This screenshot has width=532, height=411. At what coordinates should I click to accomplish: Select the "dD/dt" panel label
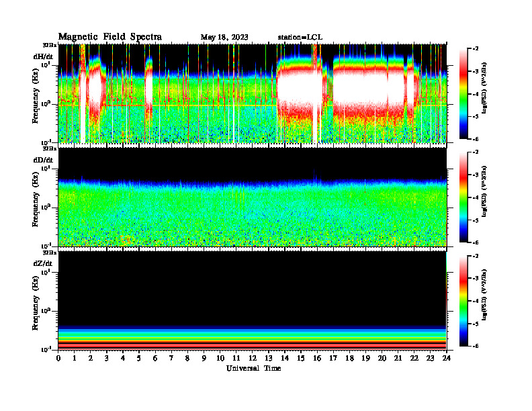point(43,160)
